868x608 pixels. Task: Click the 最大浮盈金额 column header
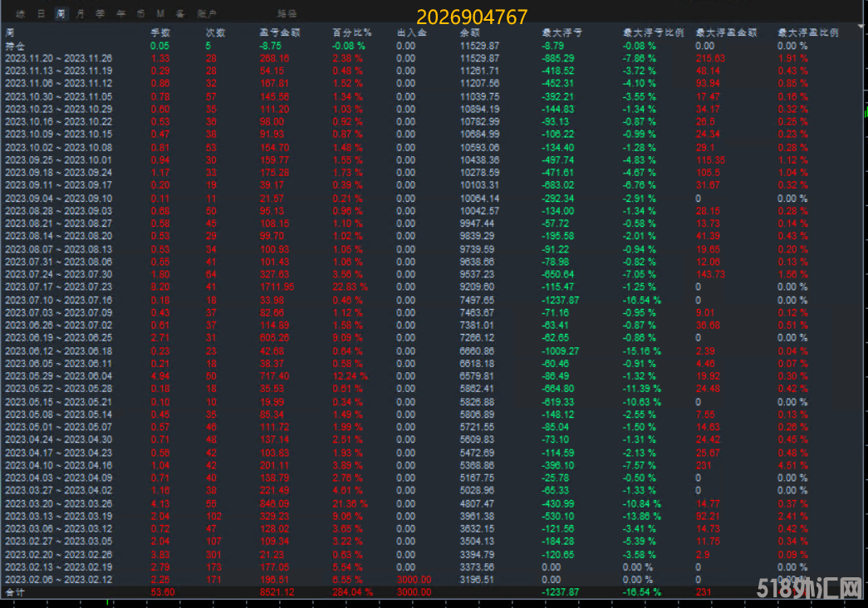tap(726, 33)
